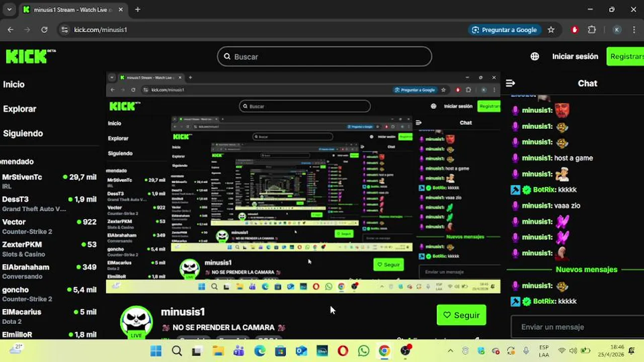Click the microphone icon in system tray
This screenshot has width=644, height=362.
point(526,351)
